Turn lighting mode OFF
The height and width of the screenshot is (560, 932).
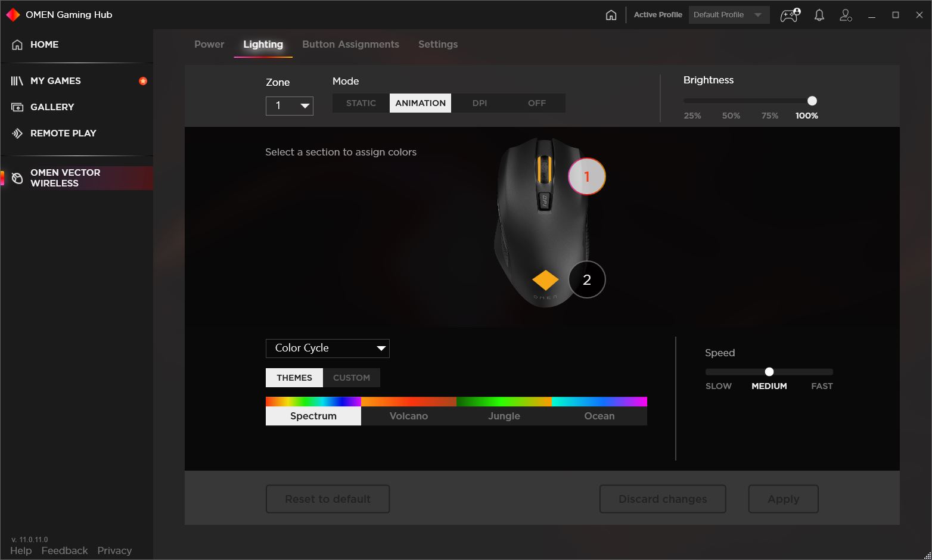click(x=537, y=103)
